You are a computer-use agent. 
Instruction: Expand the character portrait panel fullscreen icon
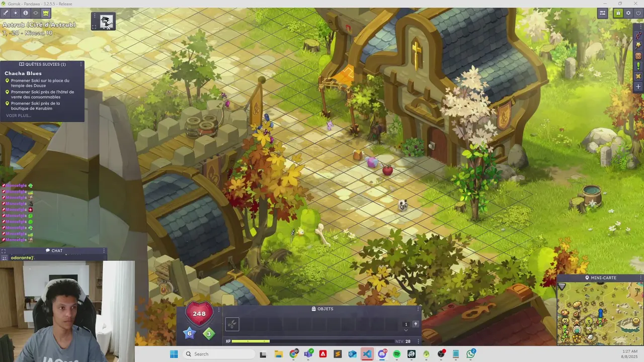[x=94, y=27]
